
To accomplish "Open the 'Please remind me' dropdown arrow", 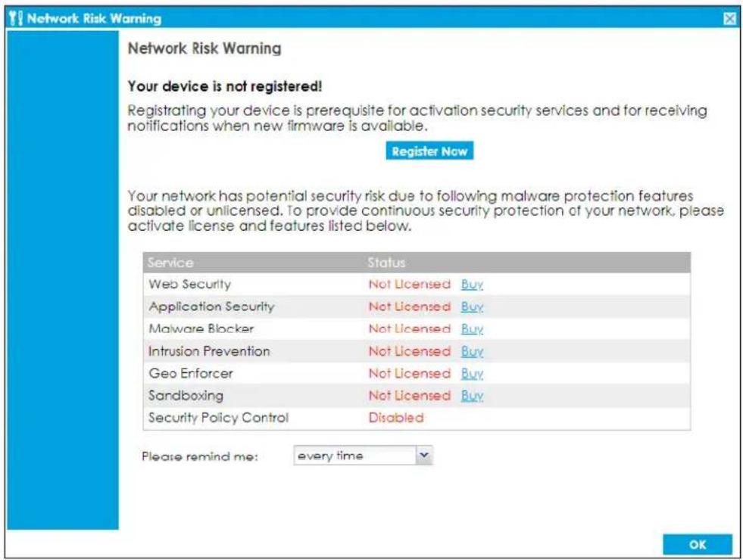I will pos(424,456).
